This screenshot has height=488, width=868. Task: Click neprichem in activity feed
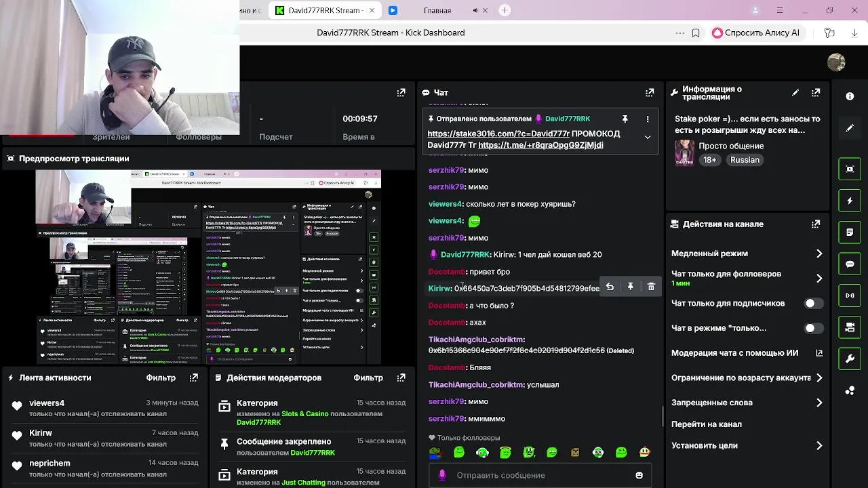coord(50,463)
